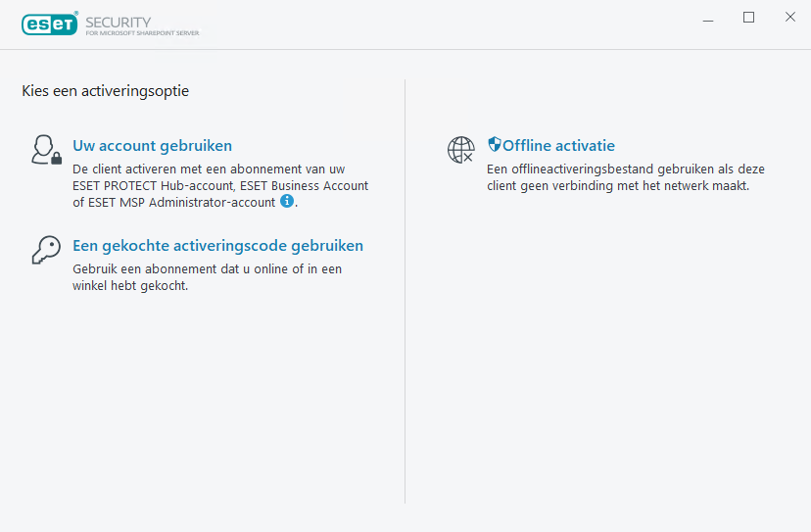811x532 pixels.
Task: Click the text 'Gebruik een abonnement dat u online'
Action: [x=207, y=277]
